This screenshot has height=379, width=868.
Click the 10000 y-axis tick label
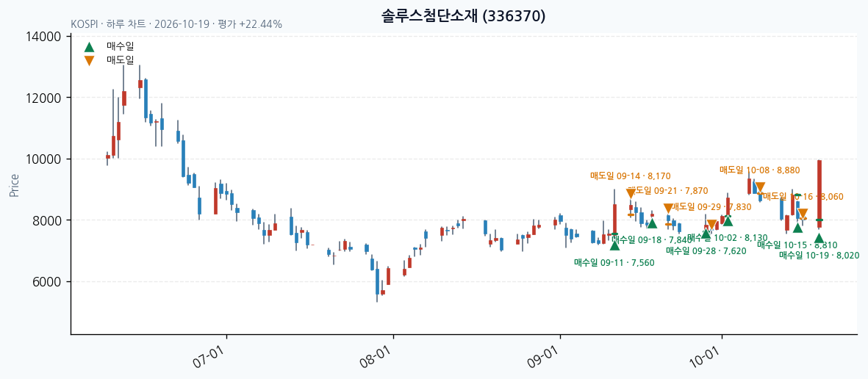click(x=43, y=159)
